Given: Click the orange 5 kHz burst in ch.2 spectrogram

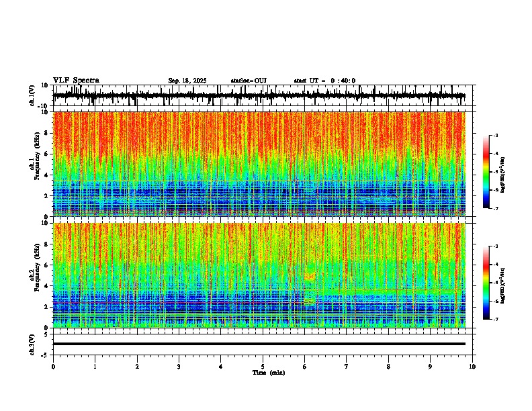Looking at the screenshot, I should [x=310, y=276].
